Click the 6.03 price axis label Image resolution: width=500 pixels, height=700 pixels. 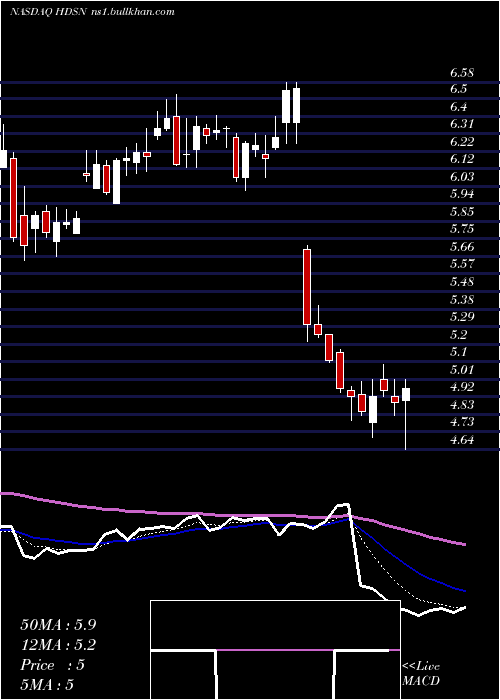coord(462,177)
